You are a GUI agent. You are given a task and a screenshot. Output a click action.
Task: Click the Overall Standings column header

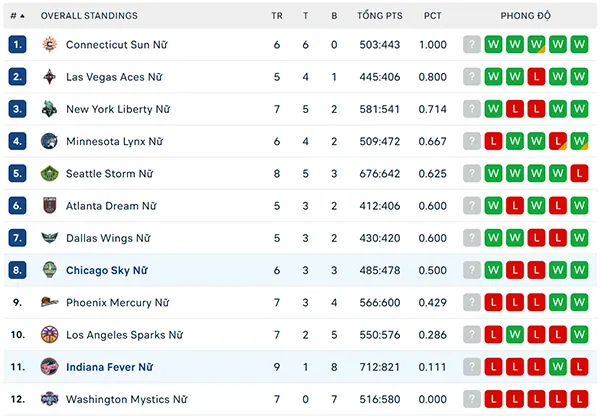89,16
